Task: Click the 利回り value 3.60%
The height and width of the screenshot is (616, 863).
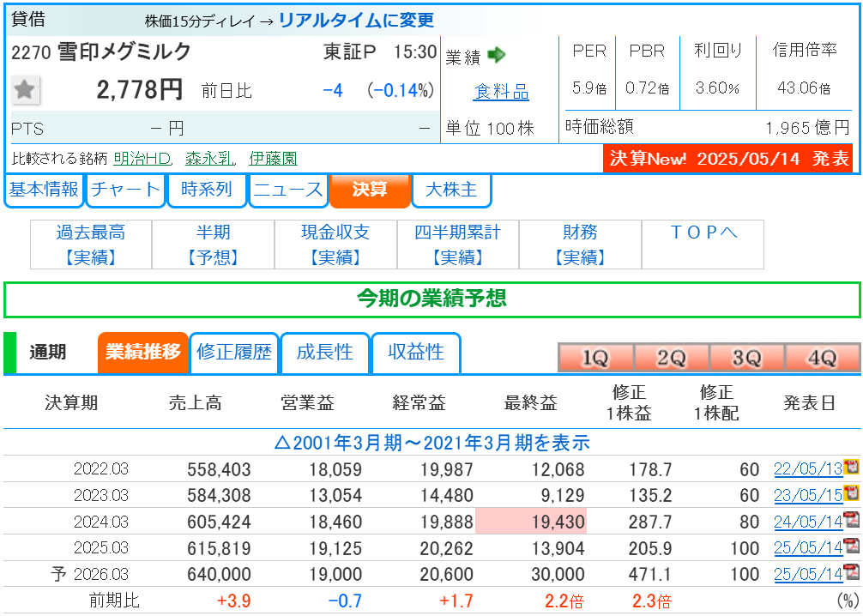Action: click(718, 88)
